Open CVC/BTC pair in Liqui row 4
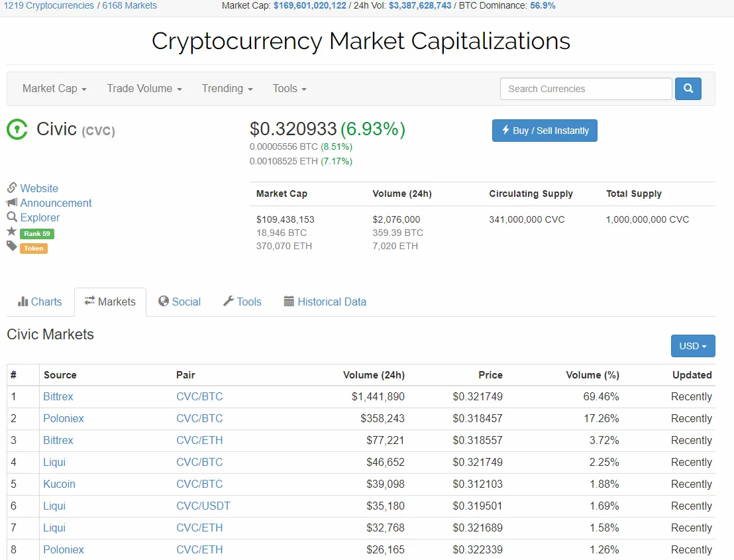734x560 pixels. (x=199, y=462)
